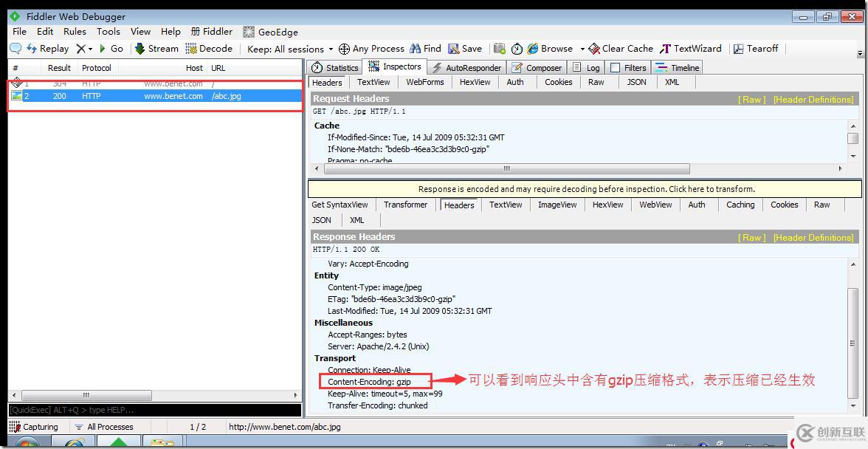Sort sessions by Result column
Image resolution: width=868 pixels, height=449 pixels.
pos(59,68)
